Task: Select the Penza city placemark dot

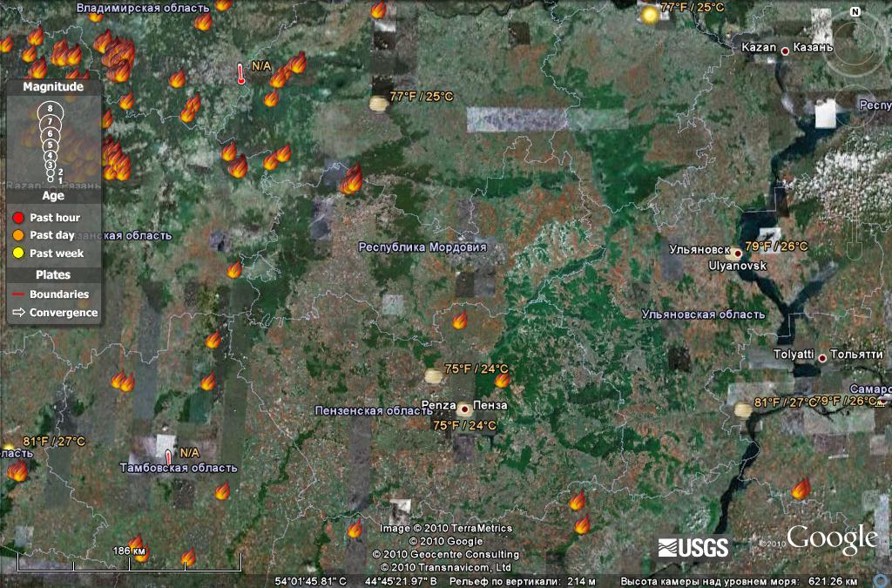Action: [465, 409]
